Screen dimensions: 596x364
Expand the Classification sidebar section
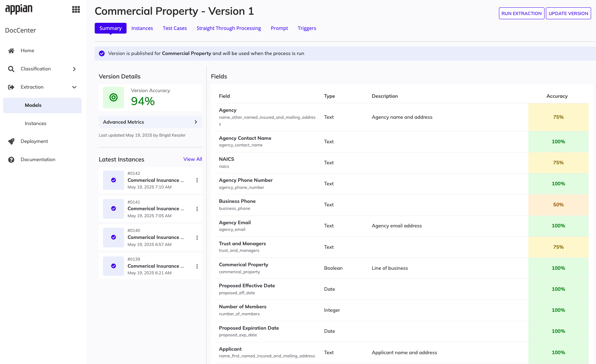(x=74, y=69)
